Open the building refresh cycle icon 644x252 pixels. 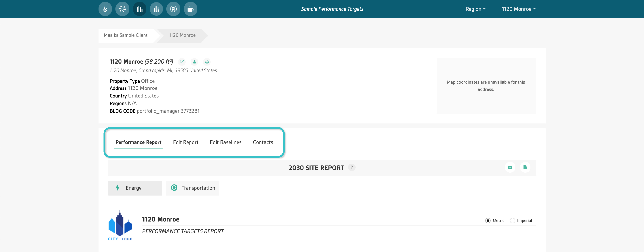[x=173, y=9]
